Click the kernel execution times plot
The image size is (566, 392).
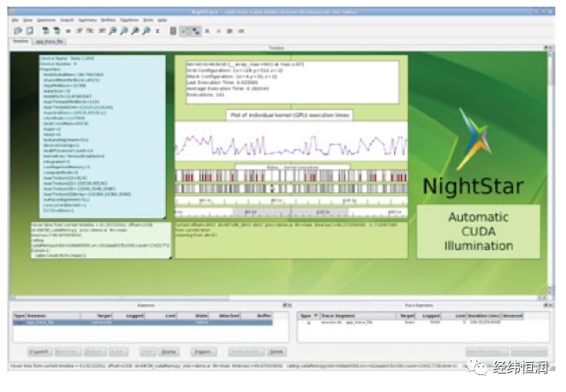291,142
